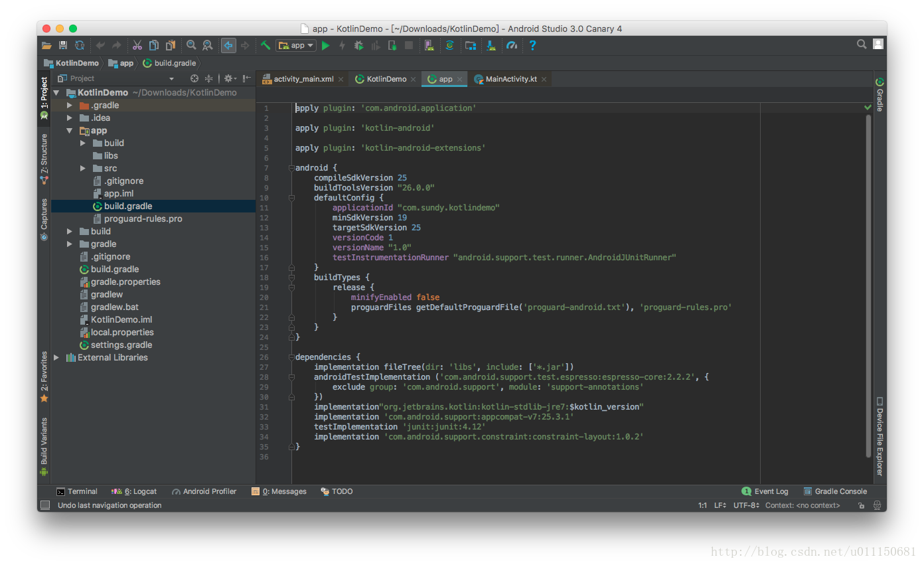
Task: Expand the .gradle folder arrow
Action: (x=70, y=106)
